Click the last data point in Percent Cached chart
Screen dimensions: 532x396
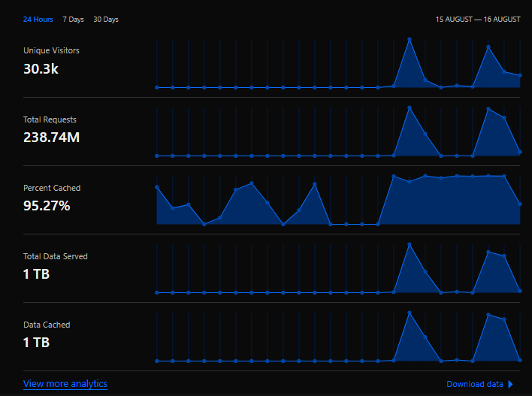(x=520, y=204)
